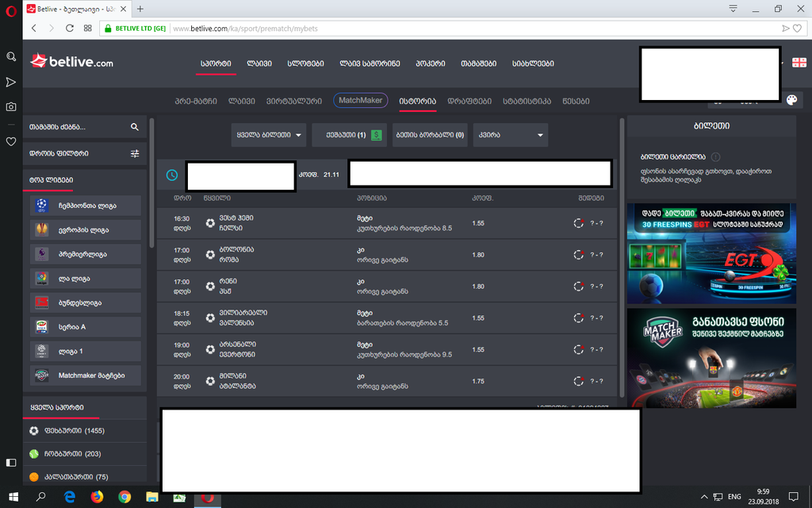Take snapshot with sidebar camera icon
The image size is (812, 508).
pyautogui.click(x=11, y=107)
